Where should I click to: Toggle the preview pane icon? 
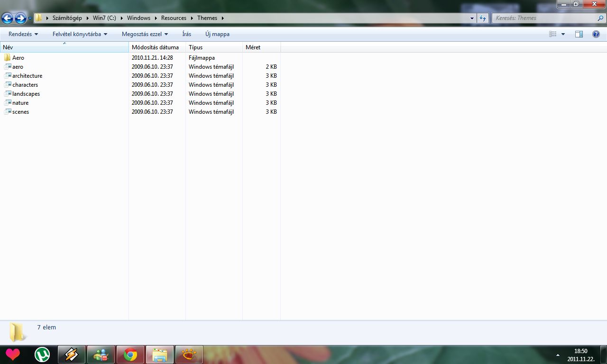coord(579,34)
